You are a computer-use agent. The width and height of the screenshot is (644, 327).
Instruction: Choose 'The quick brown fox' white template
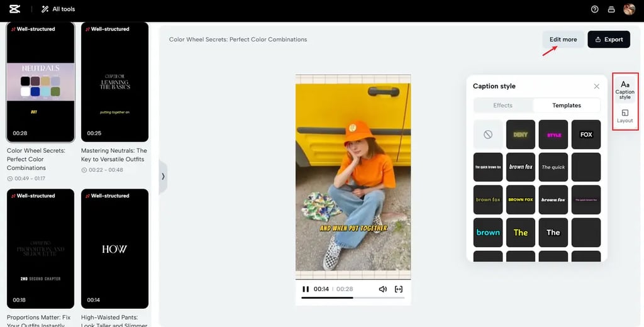(x=488, y=167)
